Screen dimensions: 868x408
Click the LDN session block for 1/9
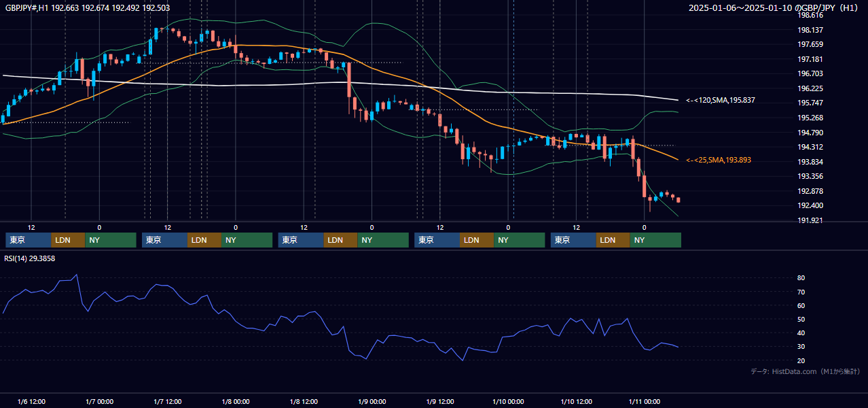[477, 240]
